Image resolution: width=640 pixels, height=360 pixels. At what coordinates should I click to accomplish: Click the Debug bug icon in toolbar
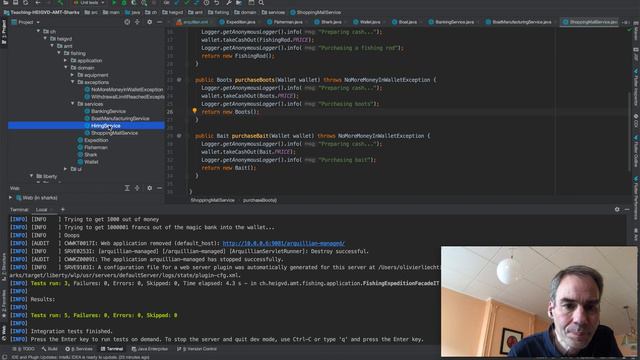pyautogui.click(x=124, y=2)
